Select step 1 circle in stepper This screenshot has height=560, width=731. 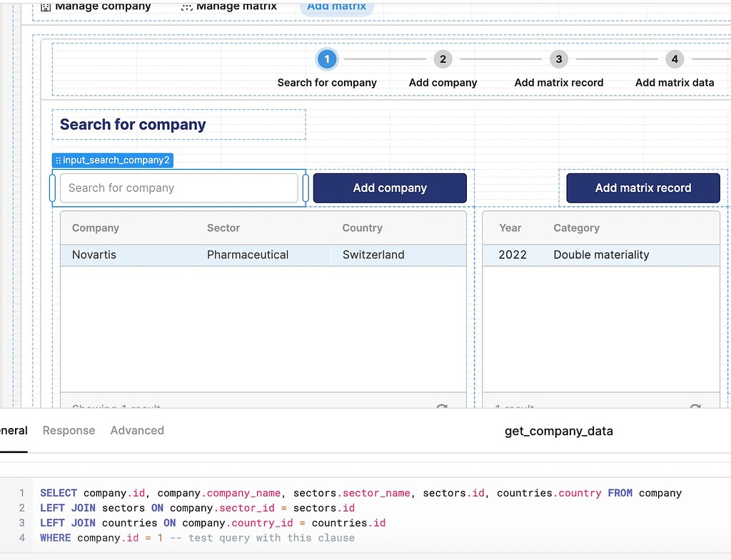click(x=327, y=59)
